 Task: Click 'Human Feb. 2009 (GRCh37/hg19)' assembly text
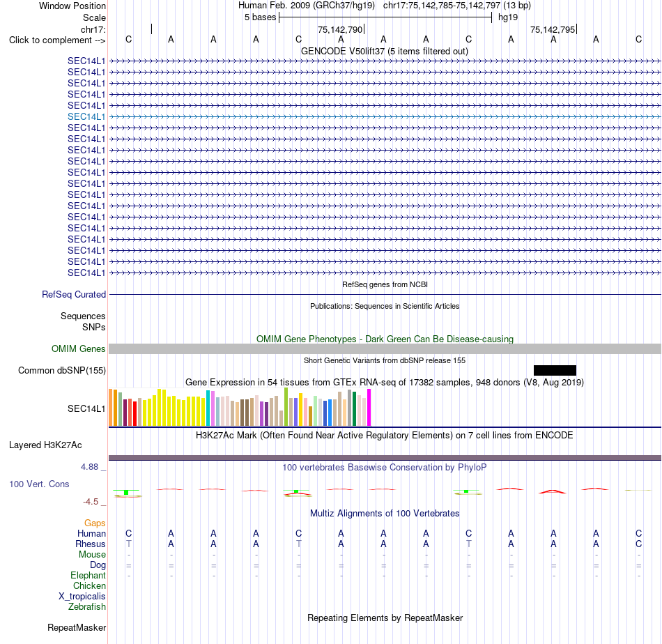[x=307, y=6]
